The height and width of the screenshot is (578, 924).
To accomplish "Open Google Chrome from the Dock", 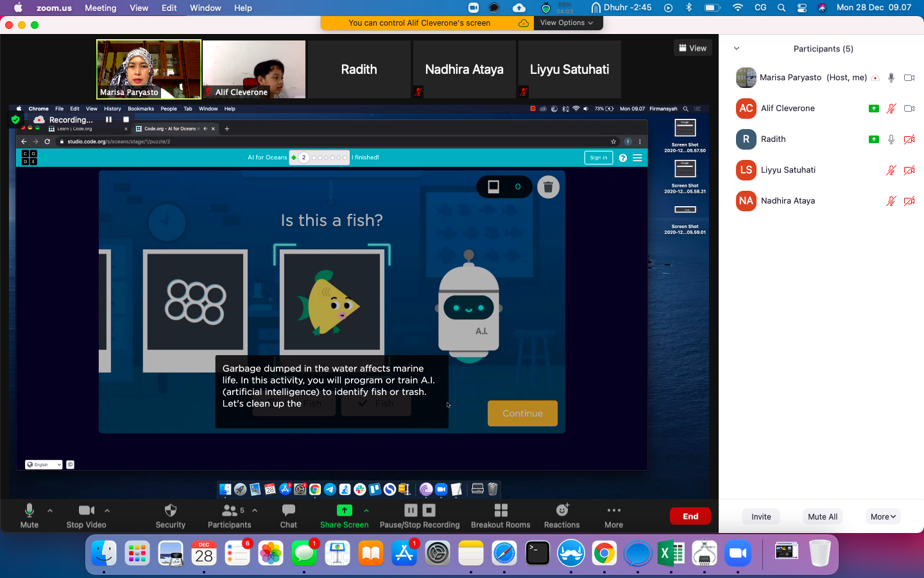I will tap(604, 554).
